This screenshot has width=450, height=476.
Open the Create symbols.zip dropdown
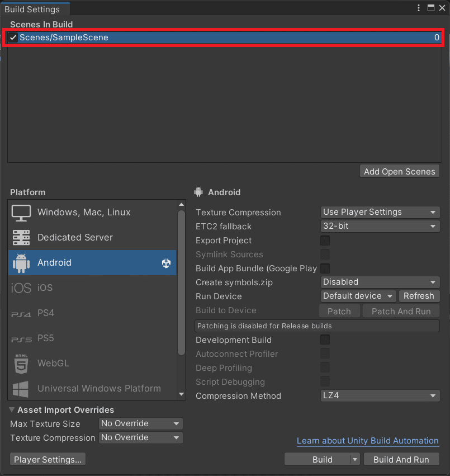point(380,282)
